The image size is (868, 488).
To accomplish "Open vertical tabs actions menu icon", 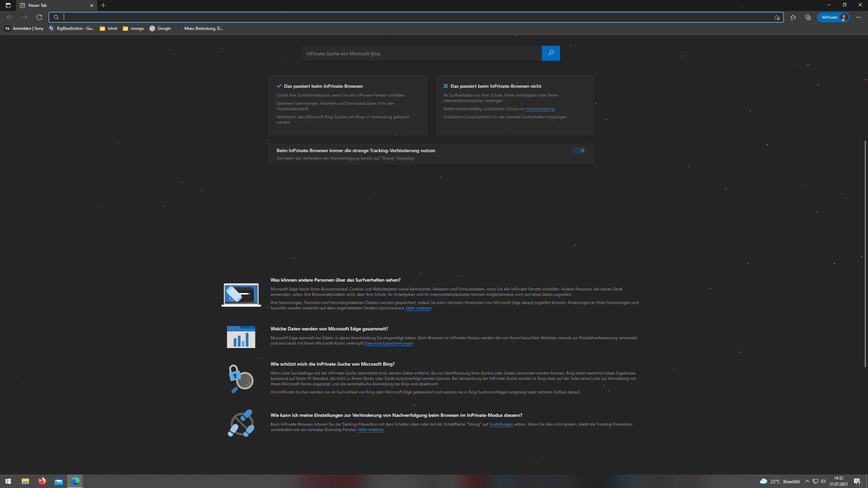I will click(8, 5).
